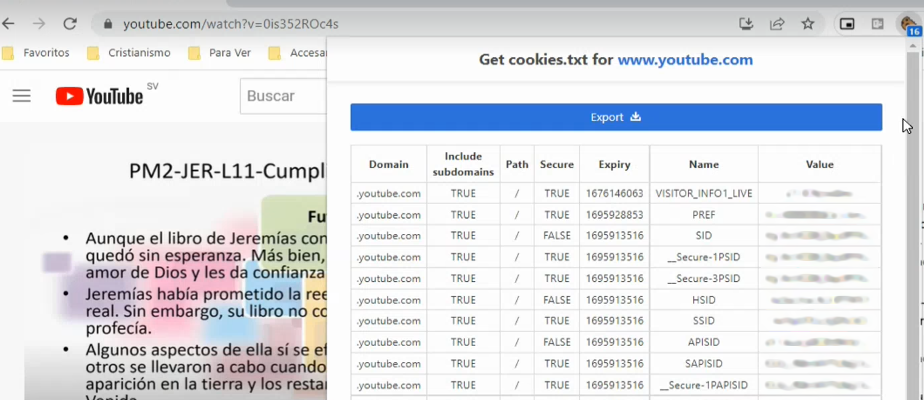Click the install app icon in address bar
The image size is (924, 400).
[x=746, y=24]
